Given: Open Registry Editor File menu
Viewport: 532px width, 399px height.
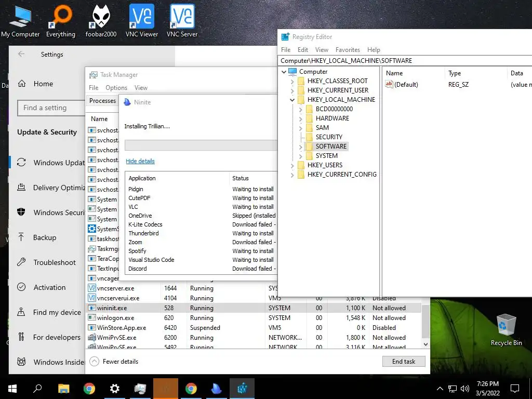Looking at the screenshot, I should click(286, 50).
